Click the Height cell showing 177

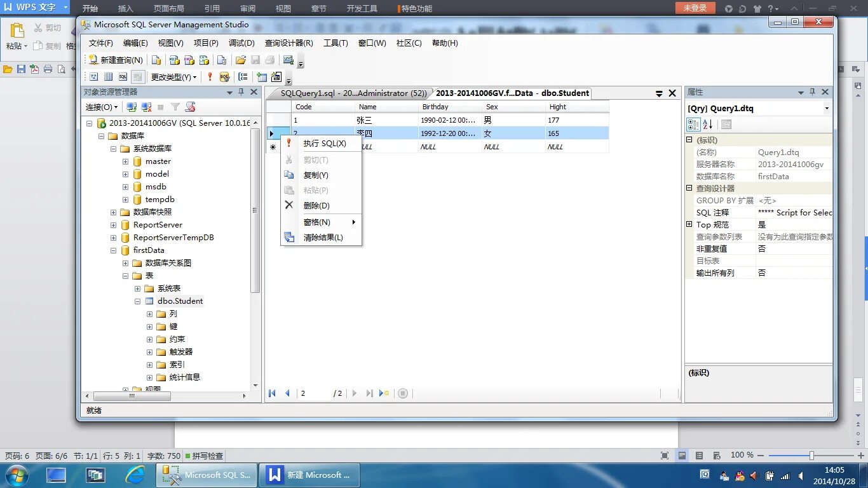click(577, 120)
